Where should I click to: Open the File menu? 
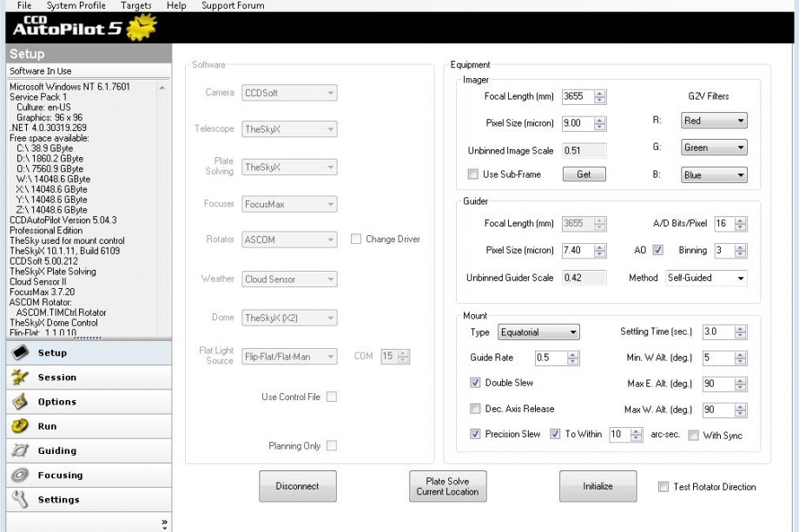click(x=24, y=5)
